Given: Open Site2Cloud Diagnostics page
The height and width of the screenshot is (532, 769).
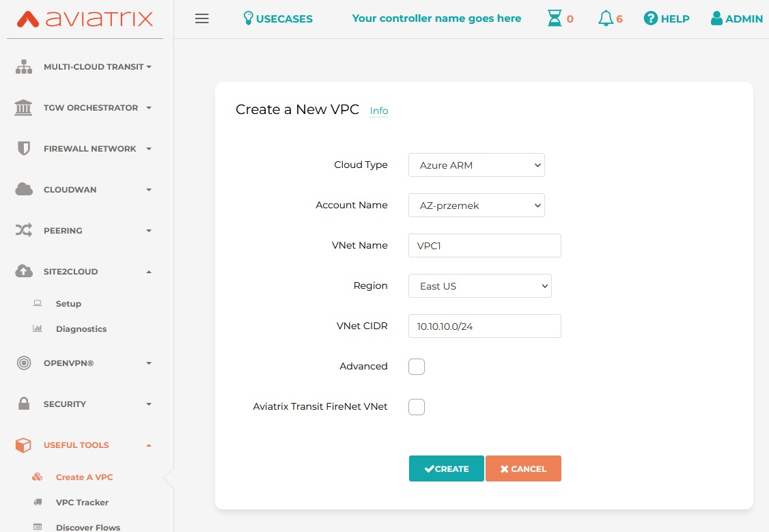Looking at the screenshot, I should click(81, 328).
